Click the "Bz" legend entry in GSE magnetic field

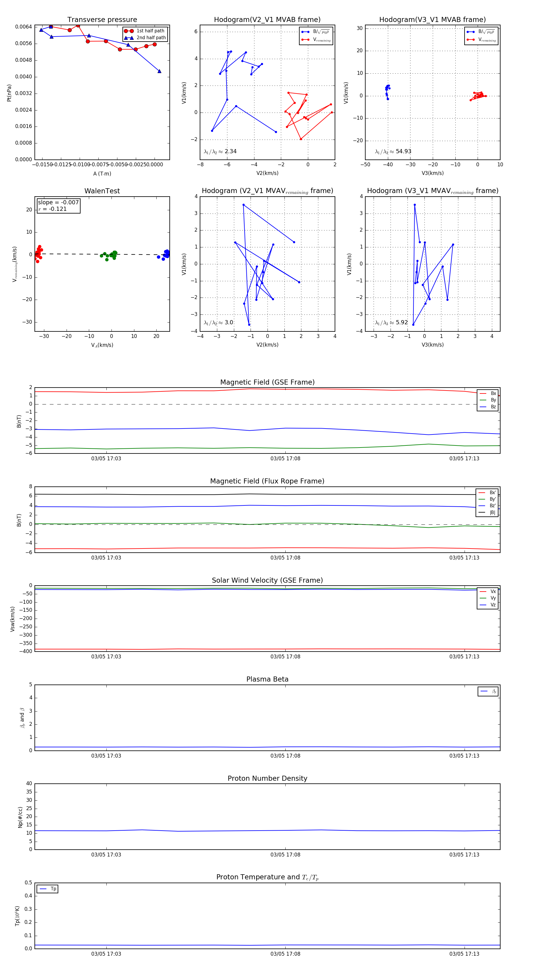point(488,407)
